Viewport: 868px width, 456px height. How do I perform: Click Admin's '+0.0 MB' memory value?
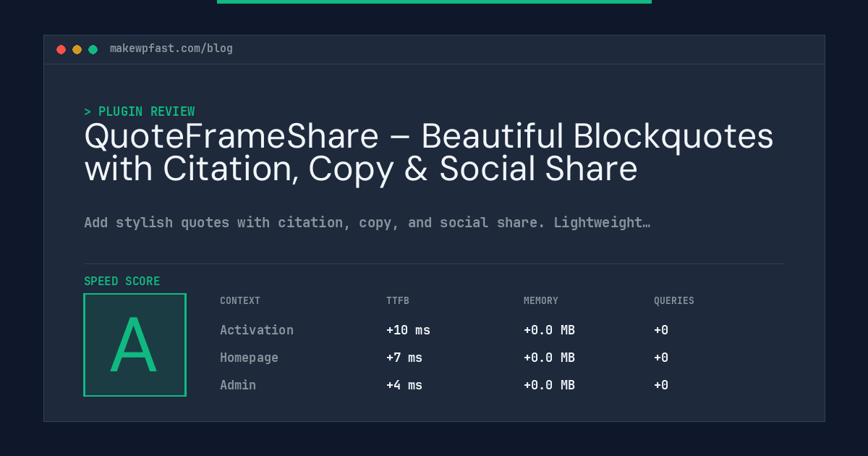[x=549, y=385]
